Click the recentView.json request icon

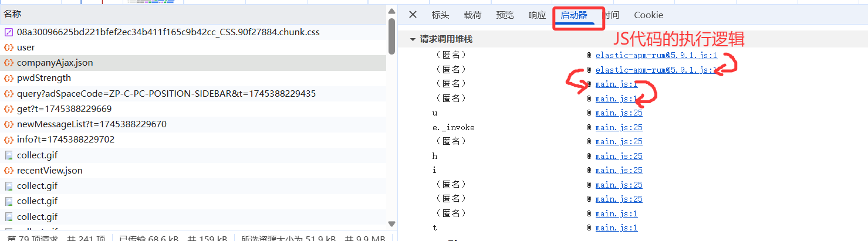pyautogui.click(x=9, y=171)
